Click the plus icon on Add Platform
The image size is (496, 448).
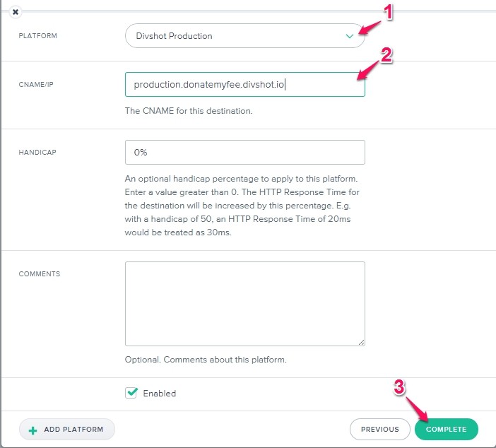click(33, 430)
